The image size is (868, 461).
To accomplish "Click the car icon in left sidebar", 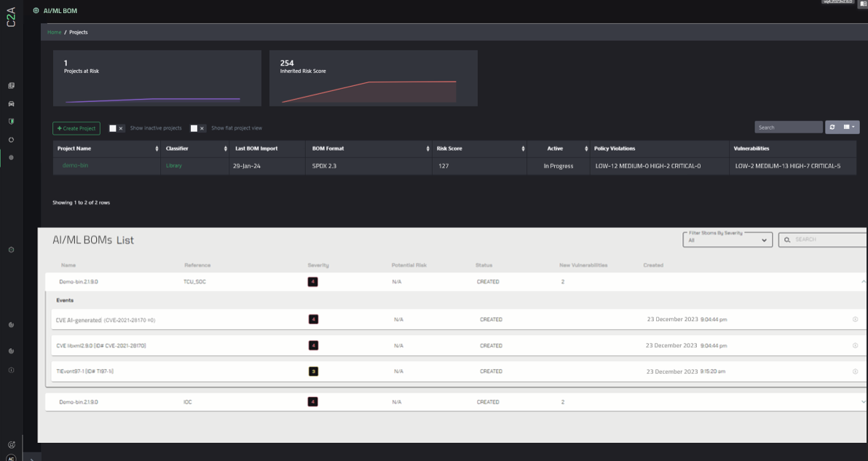I will click(11, 104).
